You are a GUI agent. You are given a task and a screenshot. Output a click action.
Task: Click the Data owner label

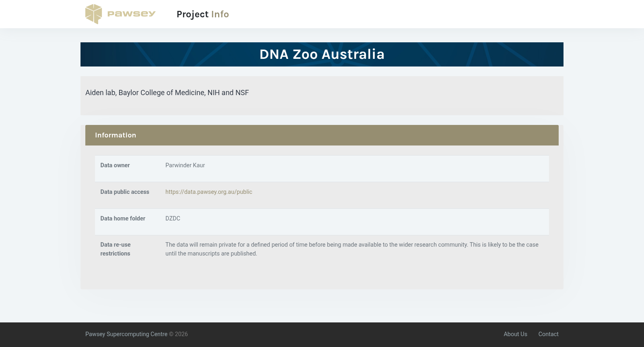115,165
